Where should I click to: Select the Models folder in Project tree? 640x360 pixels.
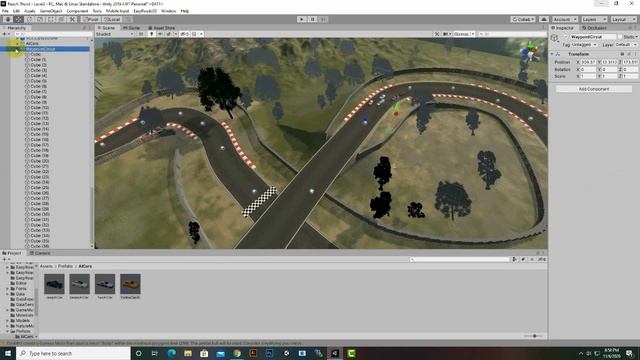coord(23,321)
